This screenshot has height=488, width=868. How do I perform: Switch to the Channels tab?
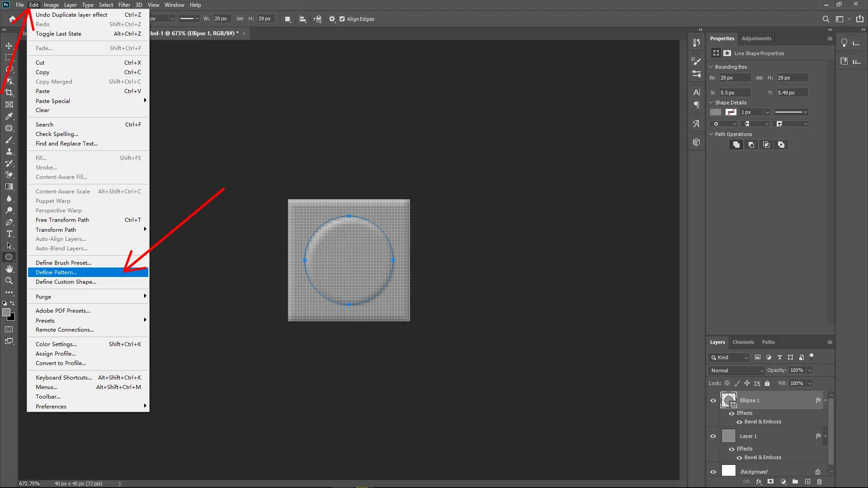(743, 342)
